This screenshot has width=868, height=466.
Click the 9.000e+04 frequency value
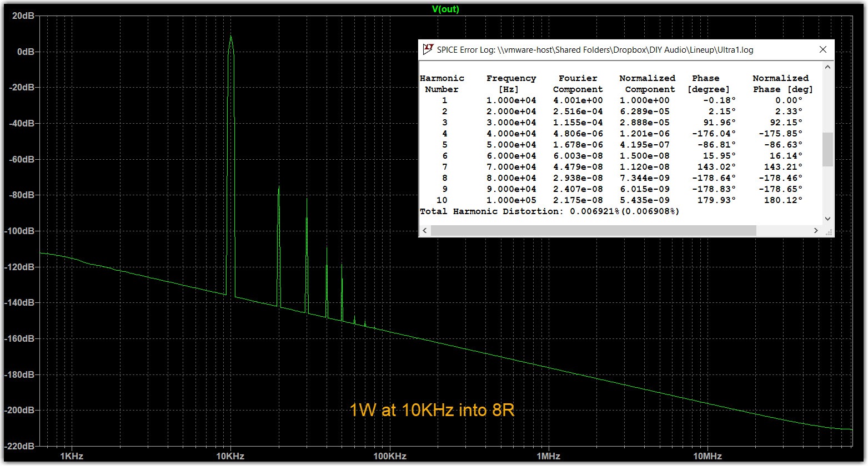tap(511, 189)
